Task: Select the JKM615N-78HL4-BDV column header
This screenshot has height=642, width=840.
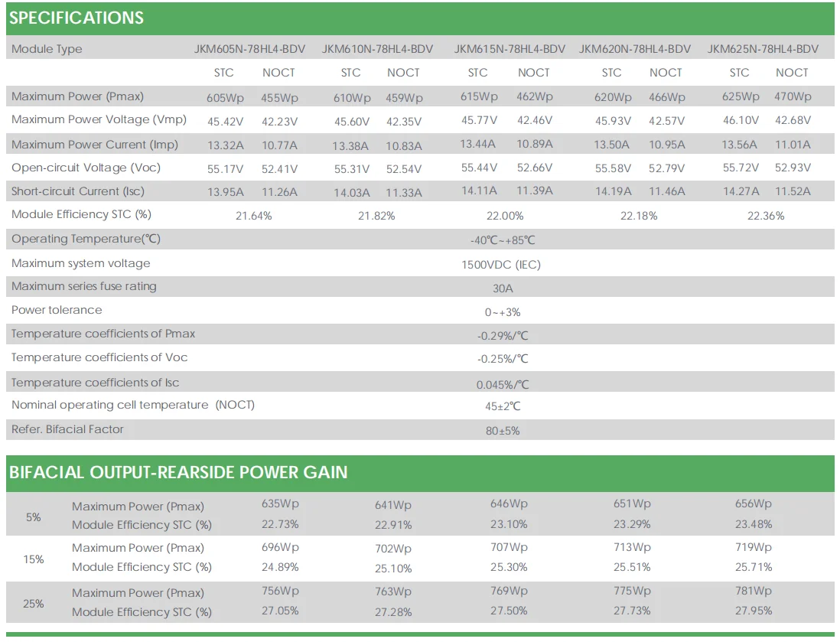Action: [x=510, y=49]
